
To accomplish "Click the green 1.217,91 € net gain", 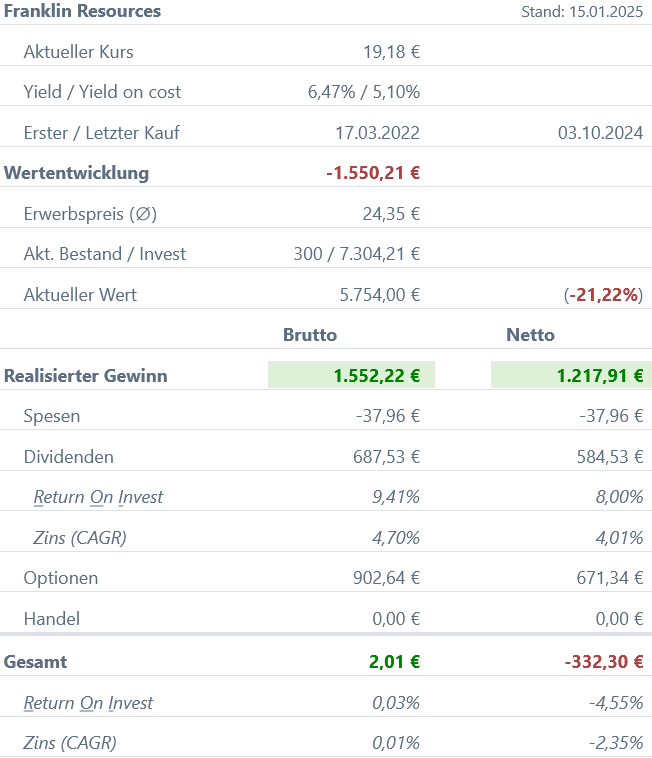I will tap(600, 376).
